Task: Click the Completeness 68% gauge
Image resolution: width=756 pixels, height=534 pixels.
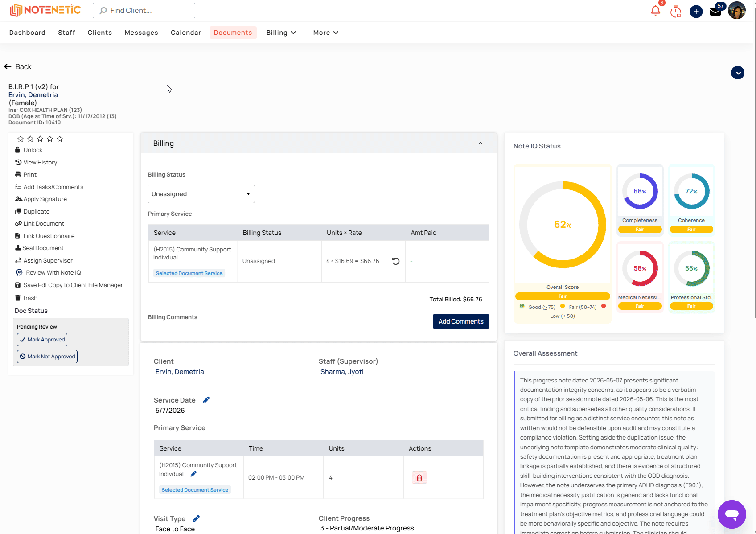Action: pyautogui.click(x=640, y=191)
